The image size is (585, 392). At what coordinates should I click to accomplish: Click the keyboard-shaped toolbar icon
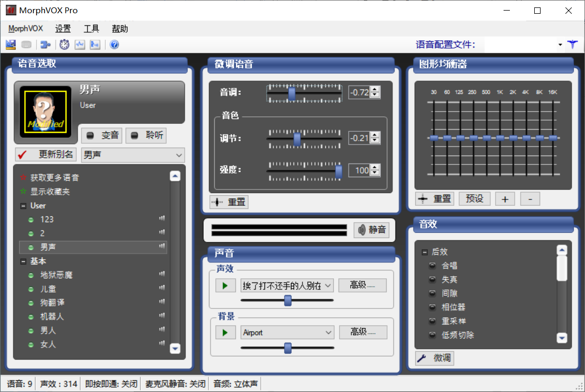coord(26,45)
